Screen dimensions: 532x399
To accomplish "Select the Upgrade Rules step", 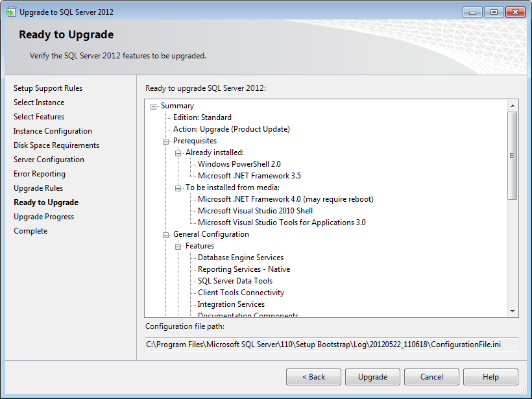I will click(x=38, y=188).
